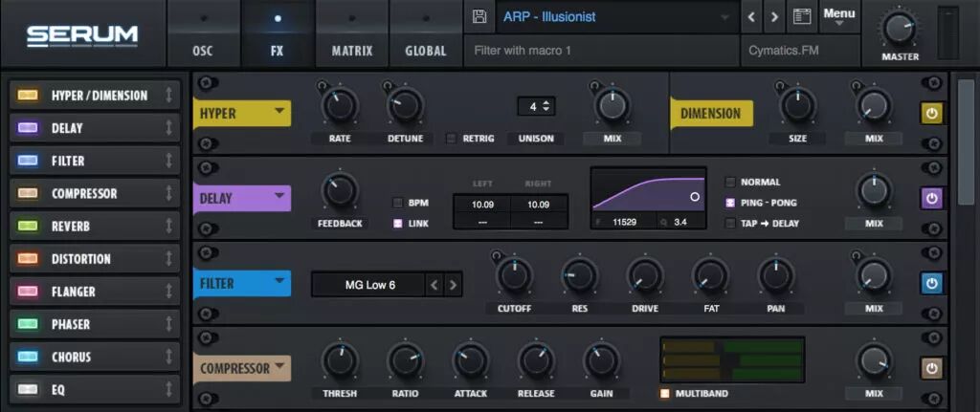The image size is (980, 412).
Task: Grab the reorder arrows beside Delay
Action: 168,128
